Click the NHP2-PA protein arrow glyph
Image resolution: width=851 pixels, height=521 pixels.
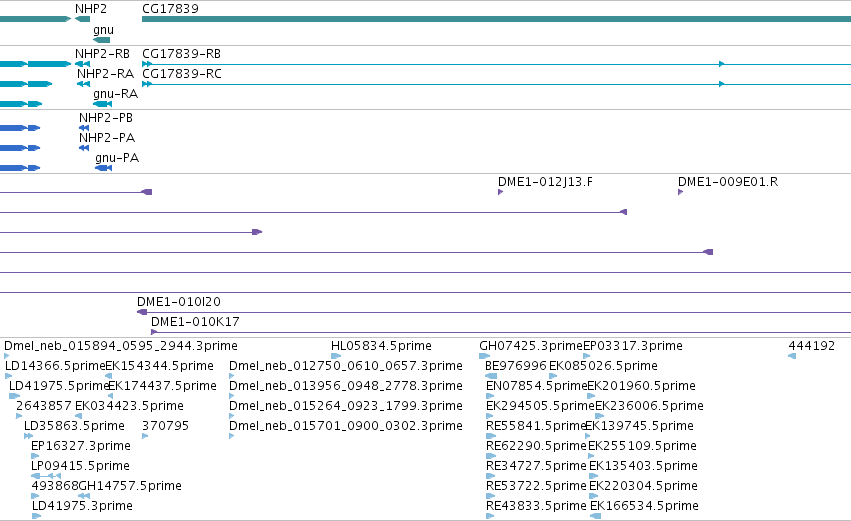point(84,148)
